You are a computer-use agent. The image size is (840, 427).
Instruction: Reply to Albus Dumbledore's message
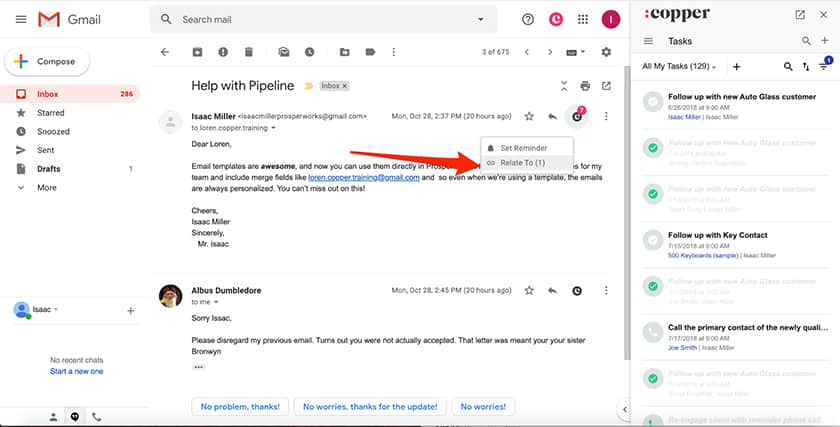[x=552, y=290]
